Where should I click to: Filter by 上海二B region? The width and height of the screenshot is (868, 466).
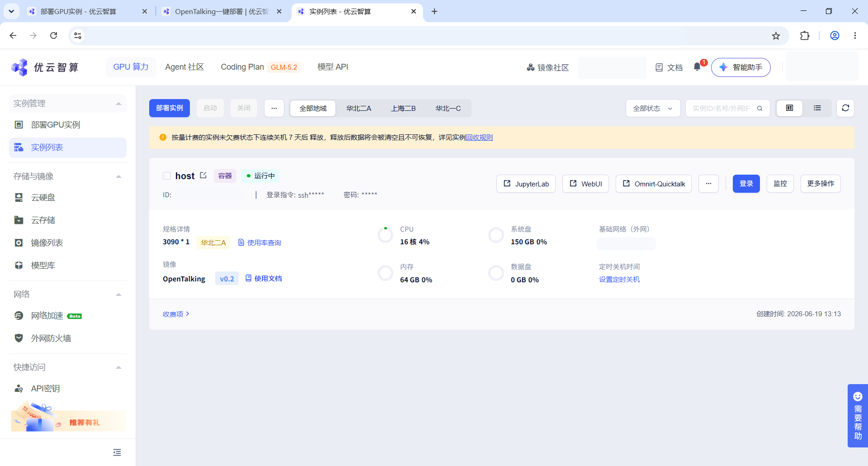[x=403, y=108]
